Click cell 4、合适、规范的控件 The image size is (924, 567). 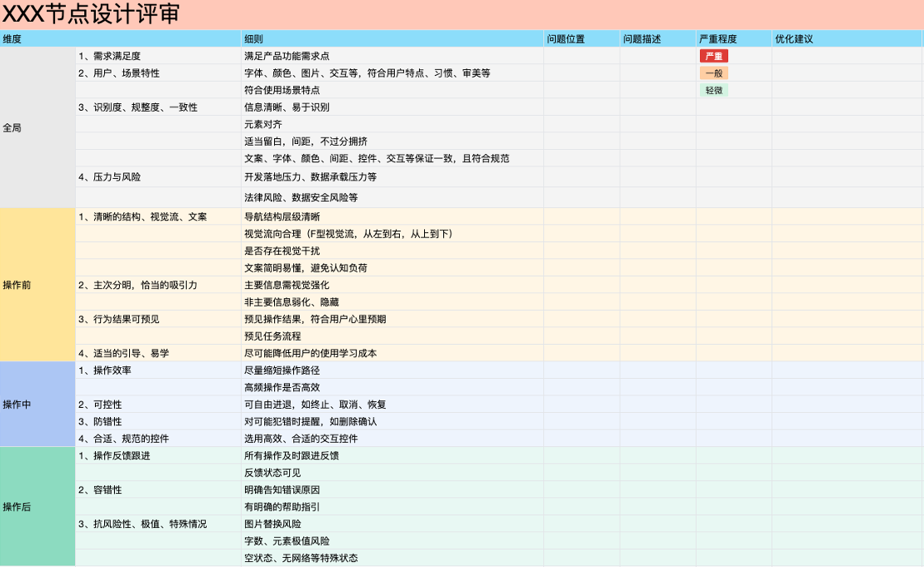tap(158, 439)
